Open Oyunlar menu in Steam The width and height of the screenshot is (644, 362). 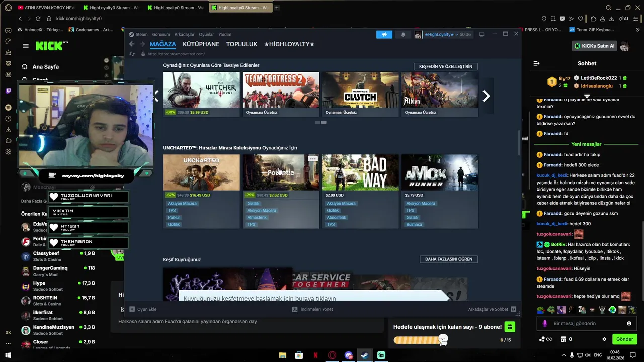[206, 35]
